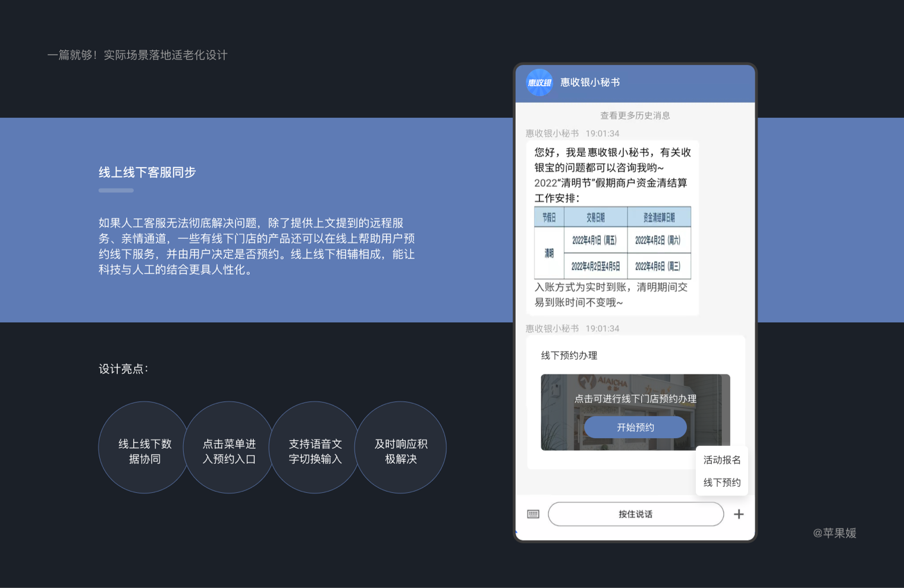This screenshot has width=904, height=588.
Task: Click the 交易日期 column header
Action: click(x=595, y=217)
